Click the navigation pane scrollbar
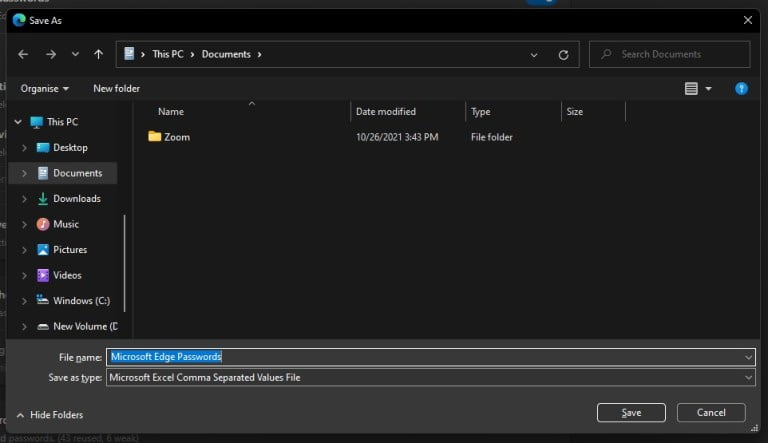This screenshot has height=443, width=768. click(124, 263)
